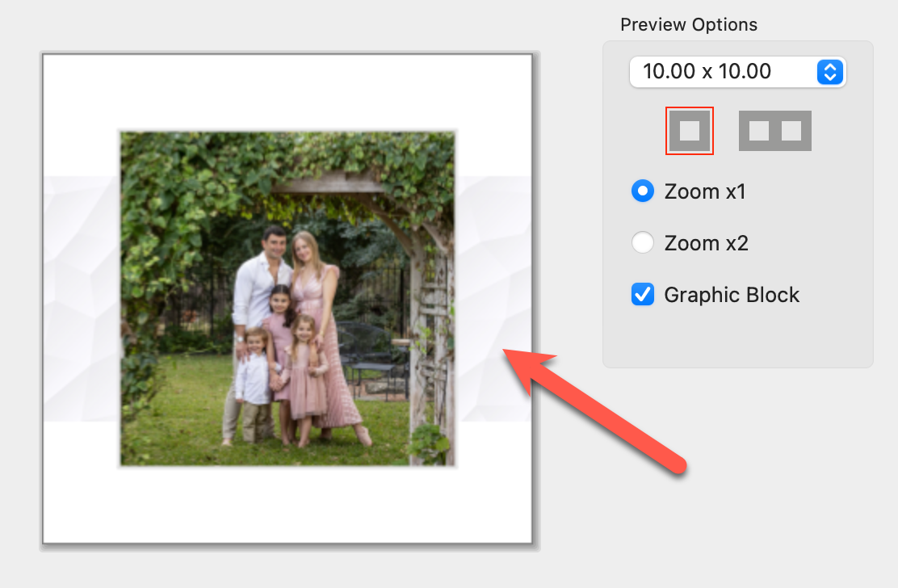
Task: Click the right square of the spread icon
Action: coord(791,131)
